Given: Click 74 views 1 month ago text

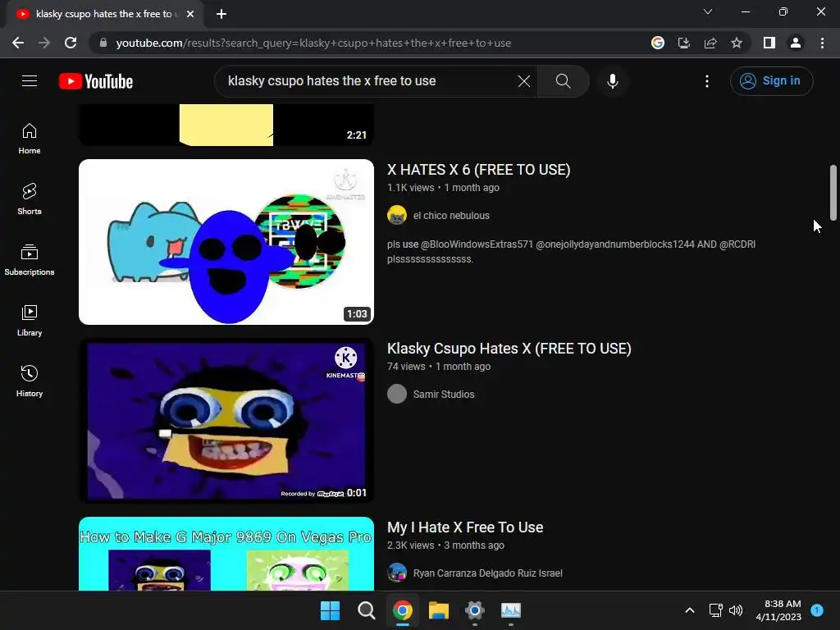Looking at the screenshot, I should click(439, 367).
